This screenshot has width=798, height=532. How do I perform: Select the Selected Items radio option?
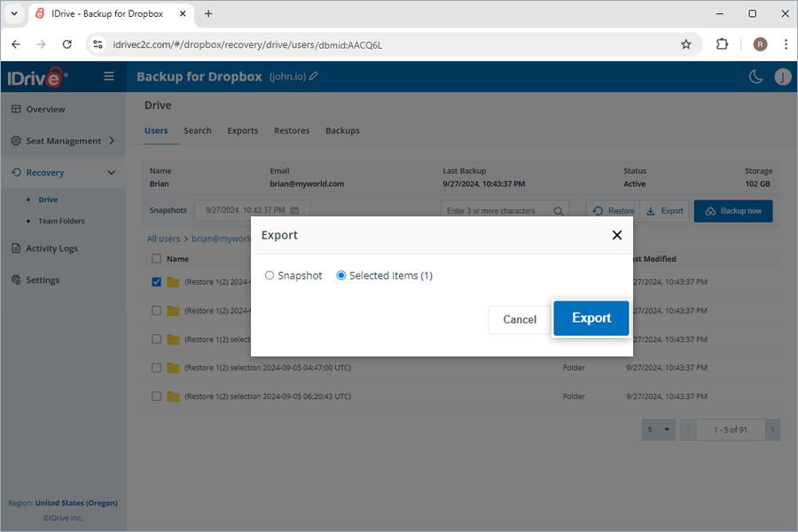[340, 276]
